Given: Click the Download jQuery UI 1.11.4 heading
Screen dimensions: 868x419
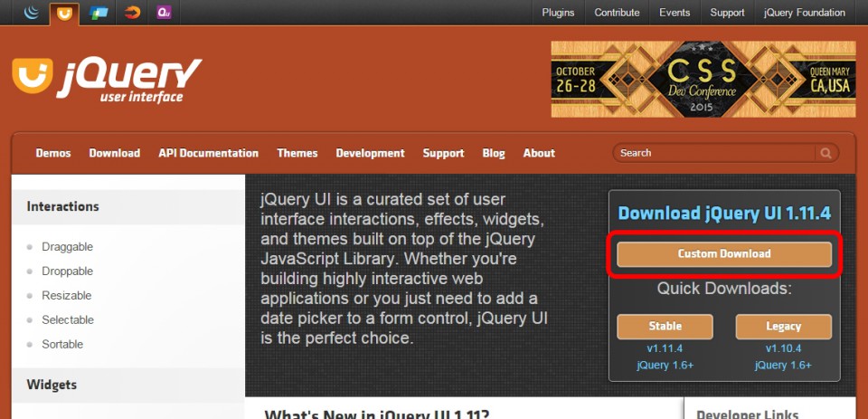Looking at the screenshot, I should [724, 214].
